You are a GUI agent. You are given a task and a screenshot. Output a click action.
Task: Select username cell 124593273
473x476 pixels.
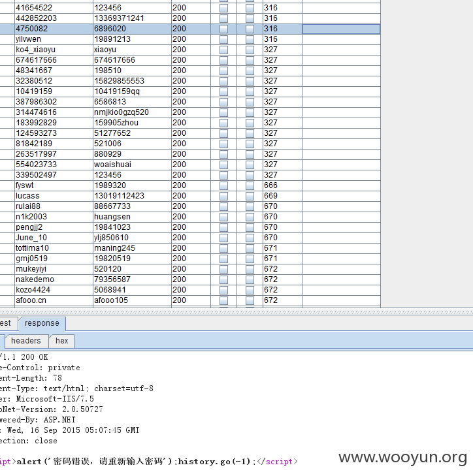54,133
